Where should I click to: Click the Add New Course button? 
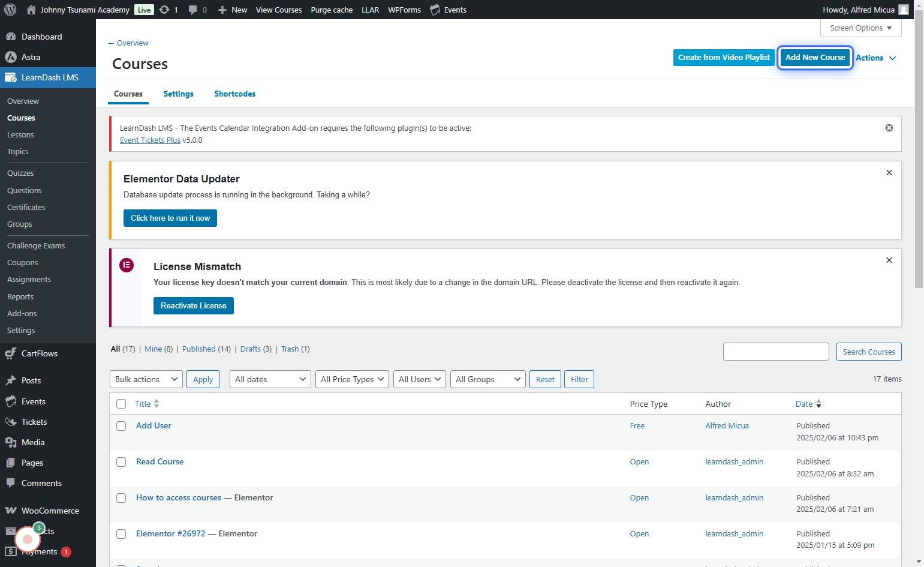pos(815,58)
